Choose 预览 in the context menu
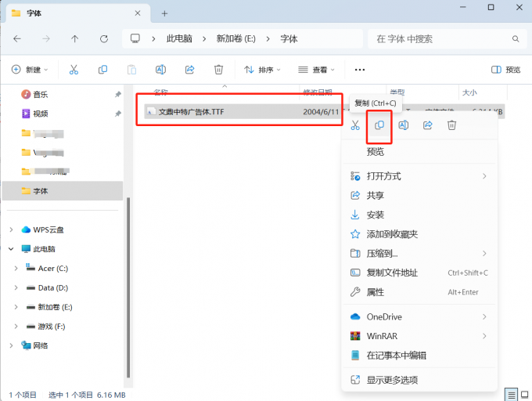This screenshot has height=401, width=532. pos(419,151)
